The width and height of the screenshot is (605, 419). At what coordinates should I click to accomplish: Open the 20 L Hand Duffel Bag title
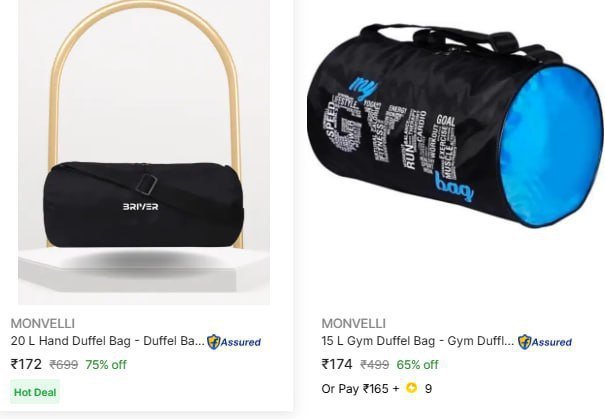point(108,341)
